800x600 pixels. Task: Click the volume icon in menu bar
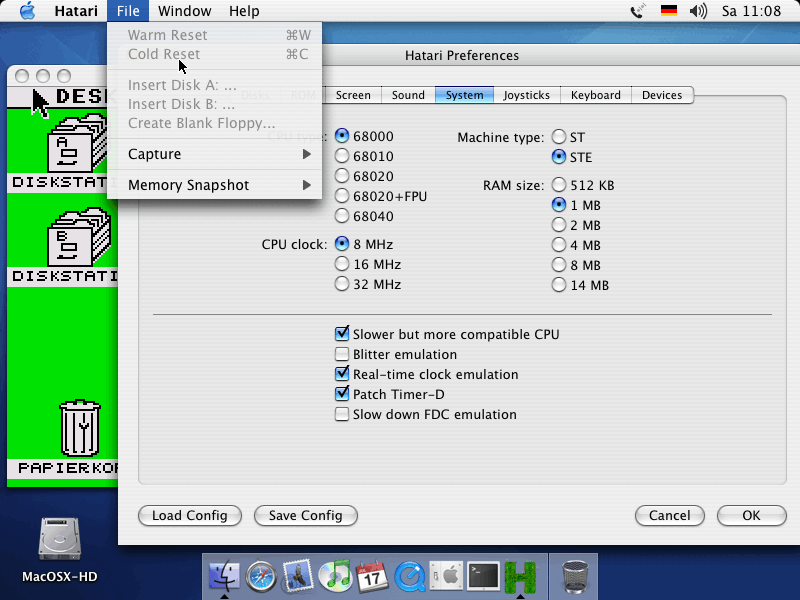698,11
